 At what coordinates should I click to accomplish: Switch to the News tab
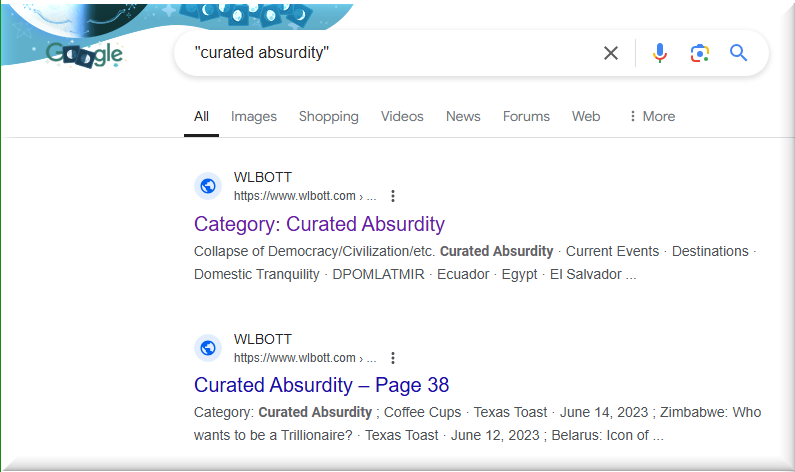pos(463,116)
